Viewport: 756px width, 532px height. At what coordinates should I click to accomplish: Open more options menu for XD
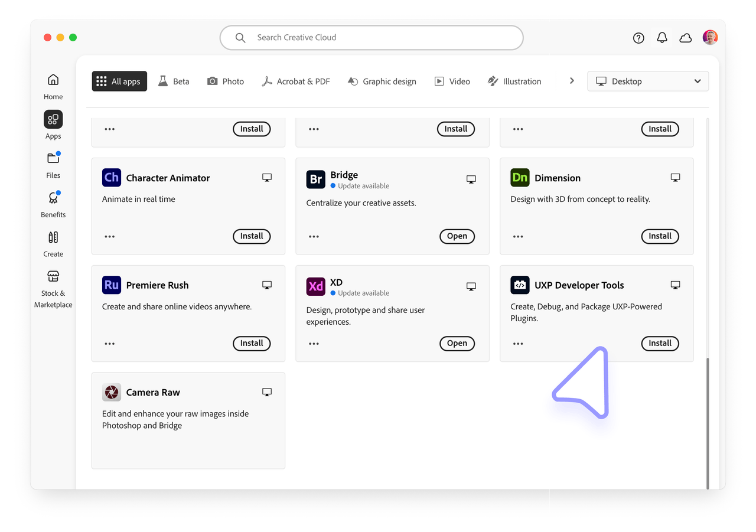(x=314, y=344)
